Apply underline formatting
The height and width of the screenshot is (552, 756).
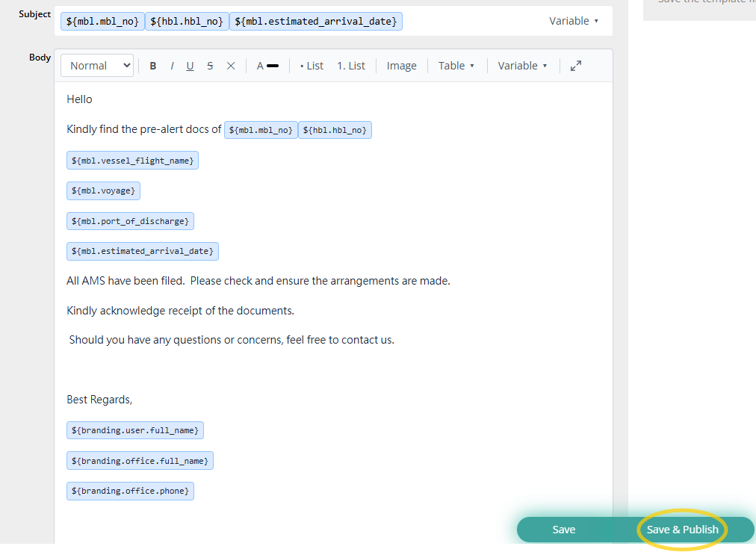[190, 66]
